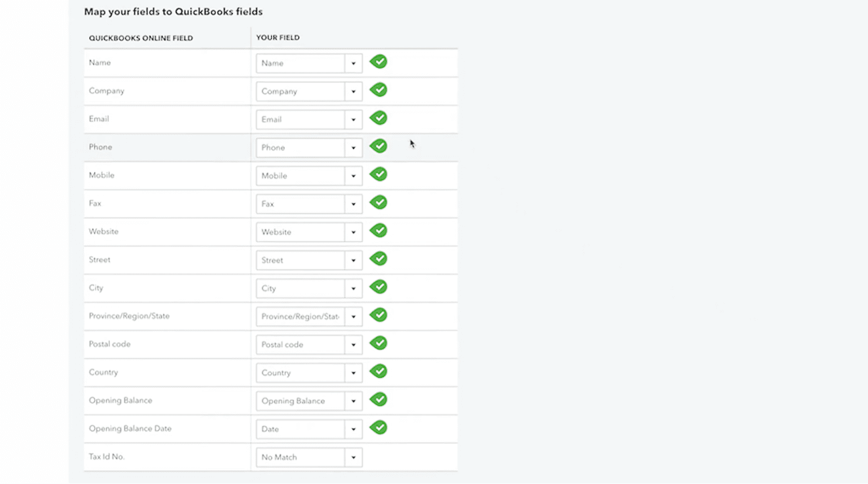Click the green check next to Street
This screenshot has width=868, height=484.
pyautogui.click(x=378, y=259)
